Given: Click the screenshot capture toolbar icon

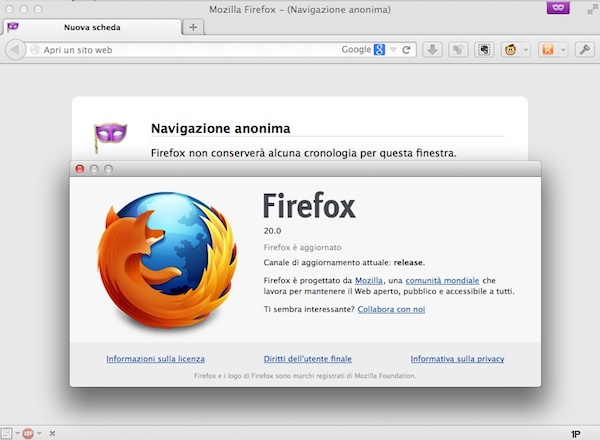Looking at the screenshot, I should tap(484, 50).
